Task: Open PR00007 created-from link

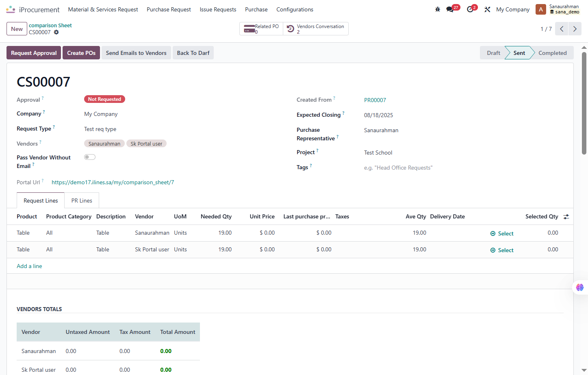Action: (x=375, y=100)
